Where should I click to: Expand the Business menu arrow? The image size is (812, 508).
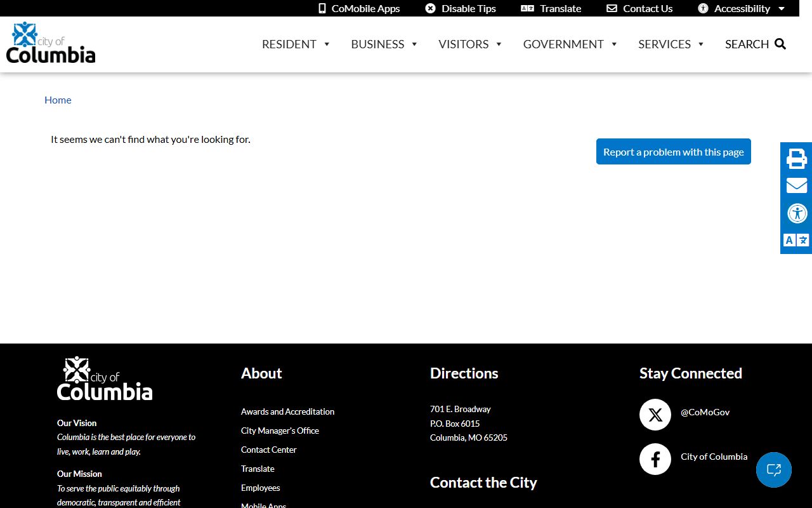coord(414,44)
